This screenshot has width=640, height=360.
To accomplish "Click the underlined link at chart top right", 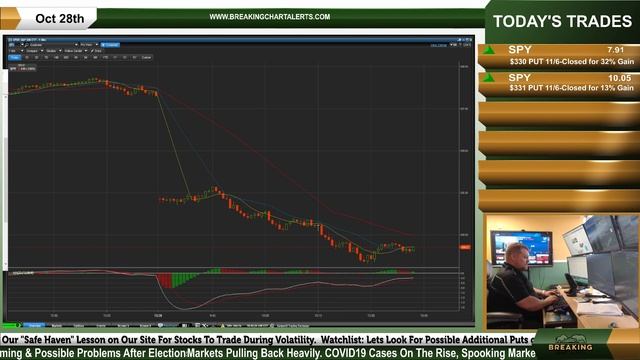I will pyautogui.click(x=438, y=45).
